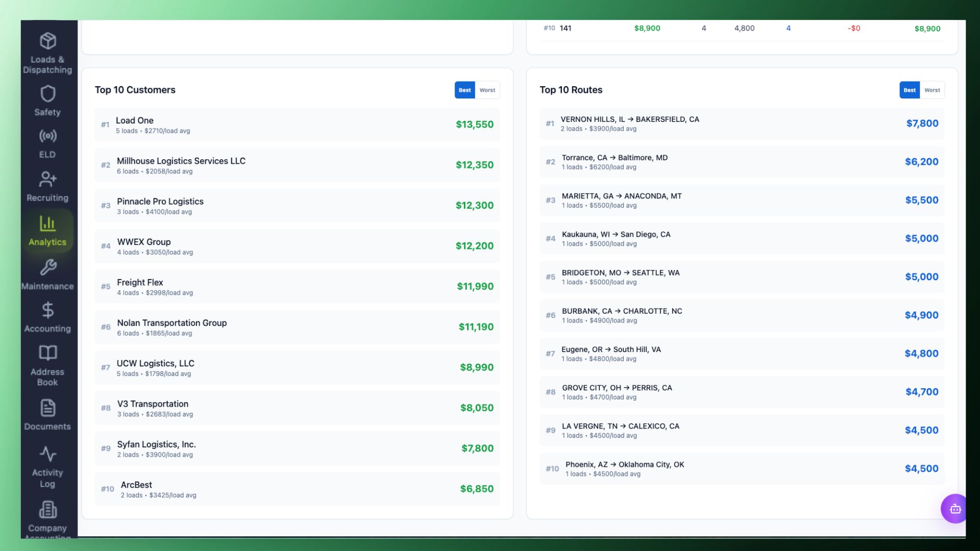Click the Top 10 Customers heading

click(x=135, y=90)
